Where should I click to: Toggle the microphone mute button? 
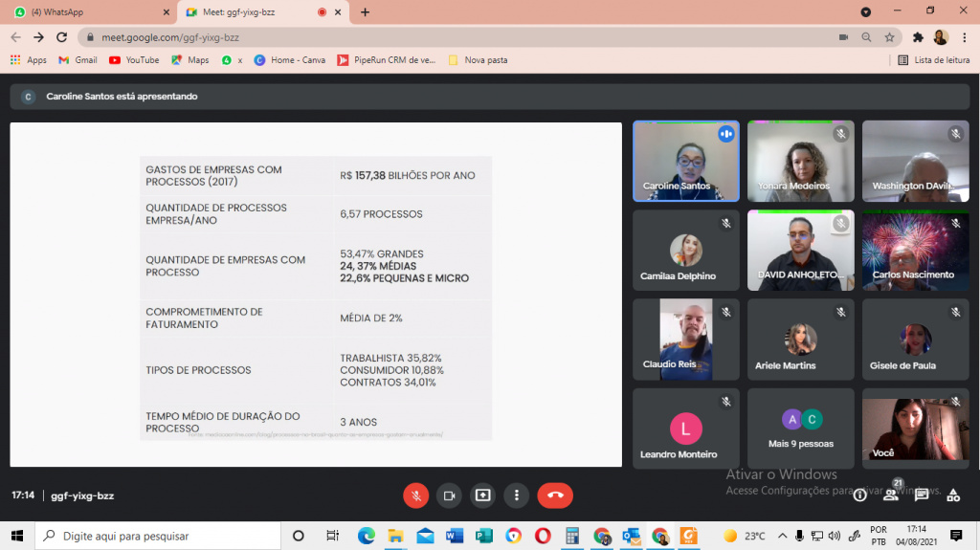(415, 495)
